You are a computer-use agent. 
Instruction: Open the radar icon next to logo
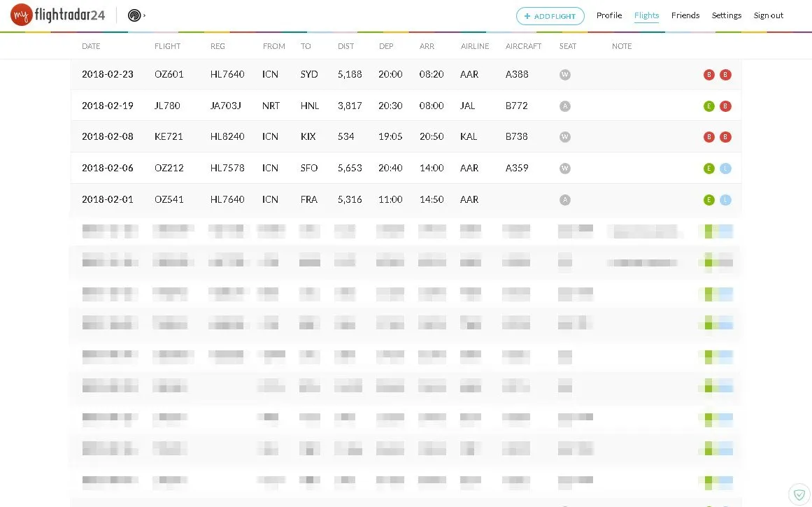[134, 15]
